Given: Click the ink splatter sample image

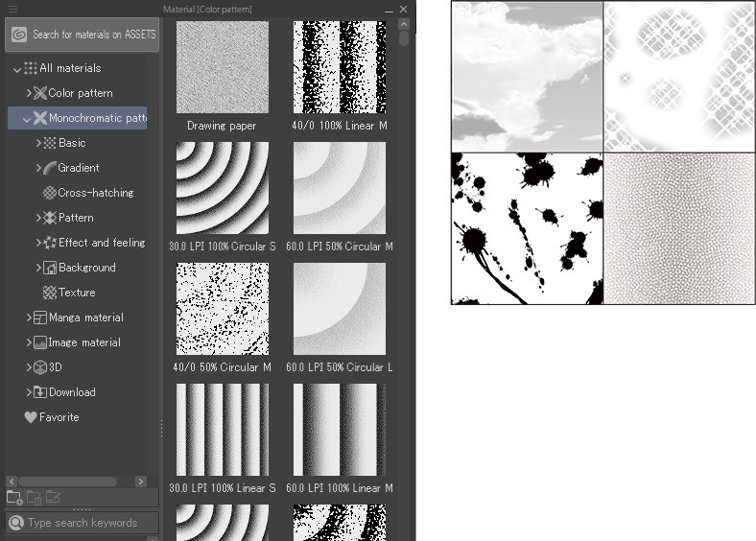Looking at the screenshot, I should coord(527,228).
